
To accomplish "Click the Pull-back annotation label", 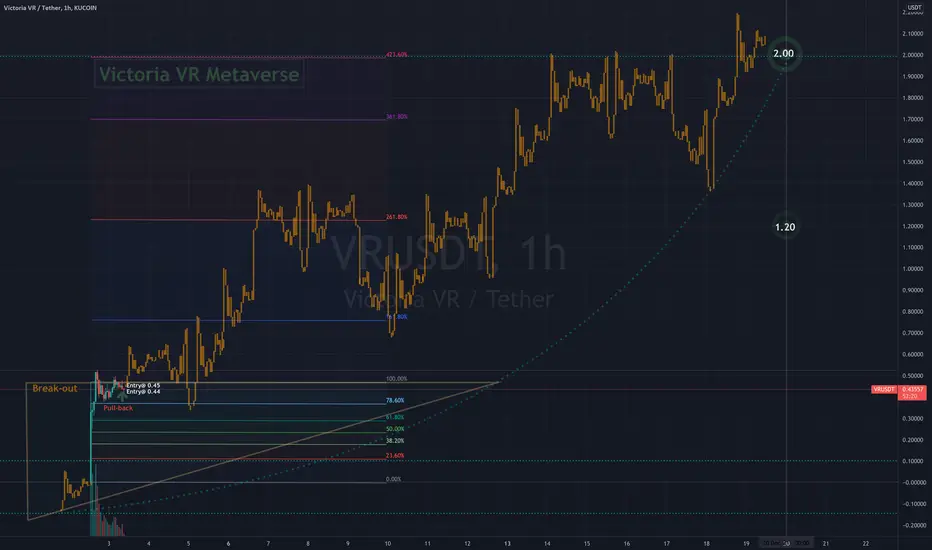I will (118, 408).
